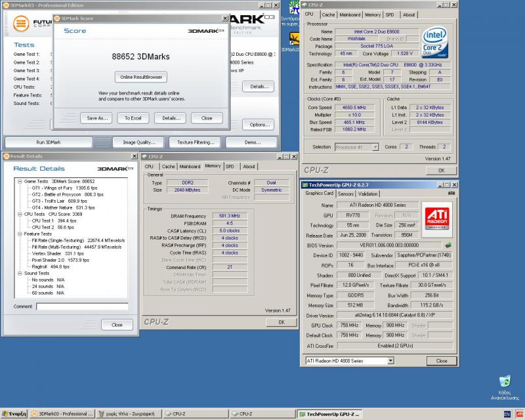Click the Online ResultBrowser button
Screen dimensions: 525x420
click(x=141, y=77)
